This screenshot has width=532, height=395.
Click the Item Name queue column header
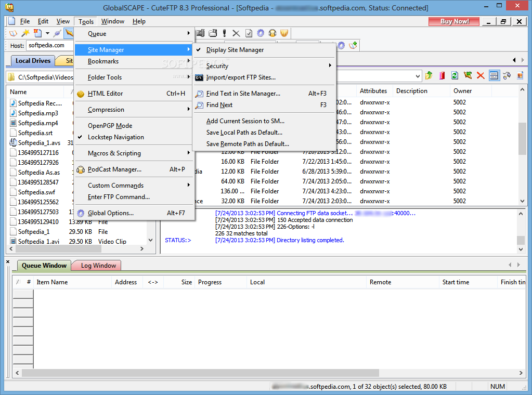(x=73, y=282)
